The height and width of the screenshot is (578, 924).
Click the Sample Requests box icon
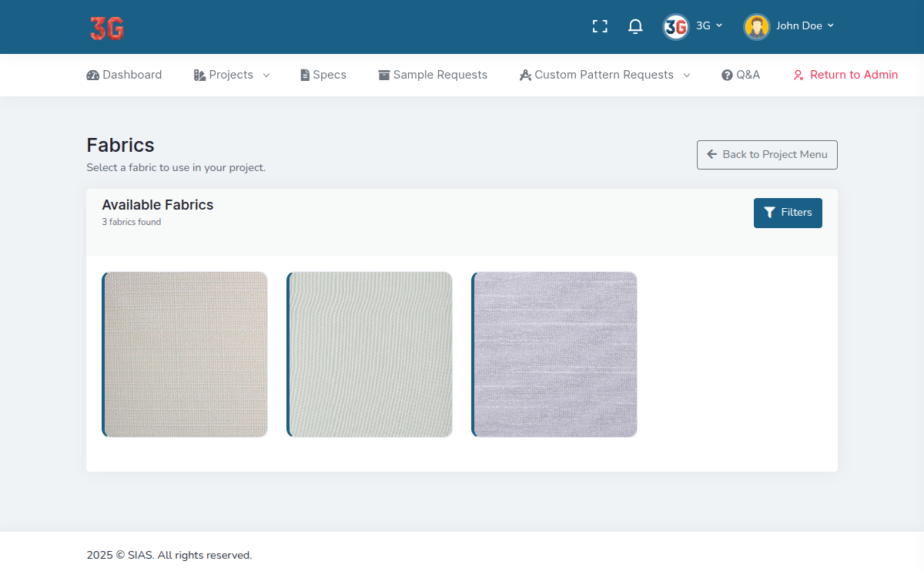click(x=384, y=76)
